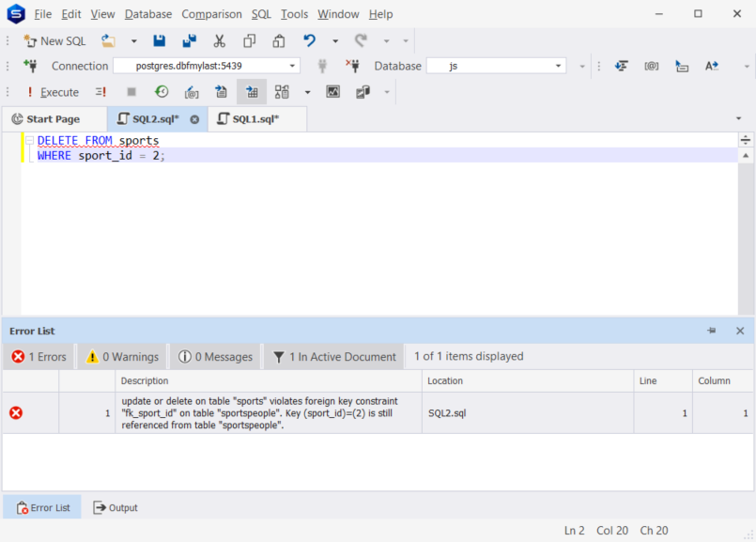Toggle the Errors filter in Error List
756x542 pixels.
(39, 357)
